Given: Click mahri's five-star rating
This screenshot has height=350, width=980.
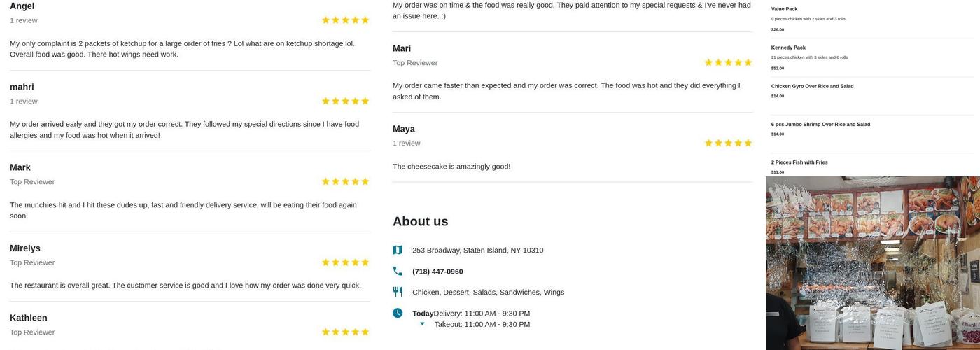Looking at the screenshot, I should pyautogui.click(x=345, y=101).
